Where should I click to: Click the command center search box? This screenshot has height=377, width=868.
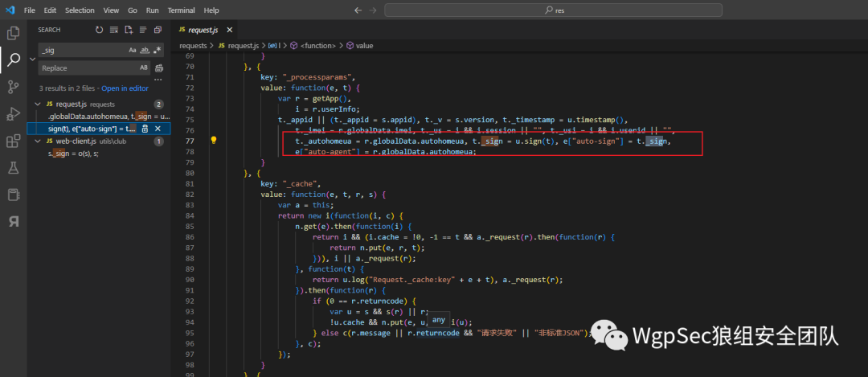tap(553, 10)
